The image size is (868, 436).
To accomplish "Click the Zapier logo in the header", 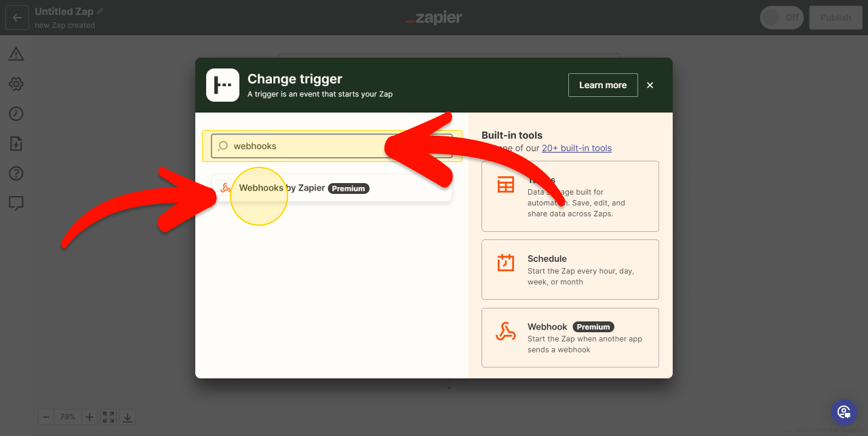I will coord(434,18).
